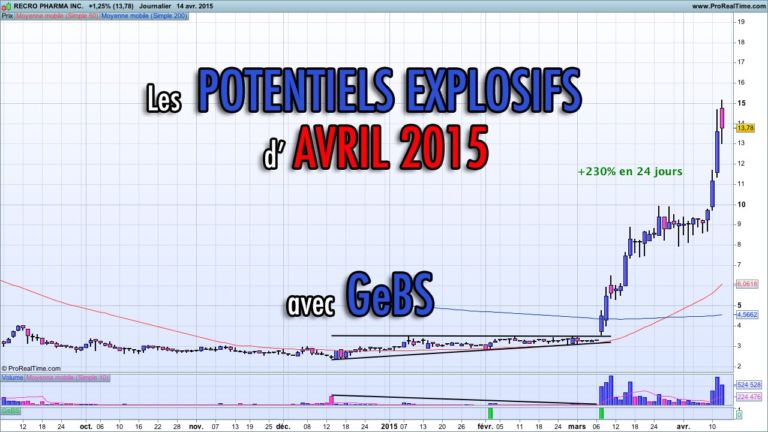Select the 'Moyenne mobile (Simple 50)' price indicator label
The image size is (768, 432).
pyautogui.click(x=56, y=16)
